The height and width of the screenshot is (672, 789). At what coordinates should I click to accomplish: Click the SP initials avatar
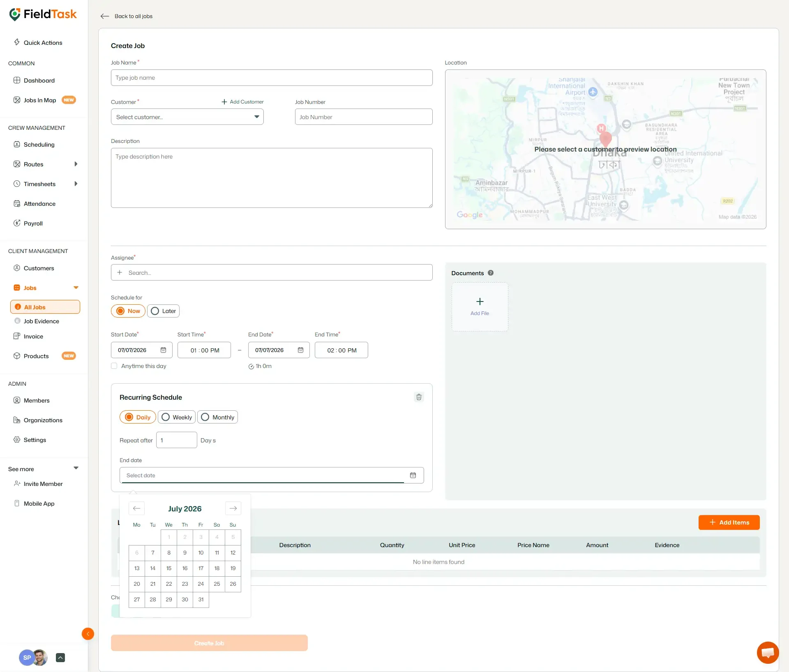click(26, 658)
